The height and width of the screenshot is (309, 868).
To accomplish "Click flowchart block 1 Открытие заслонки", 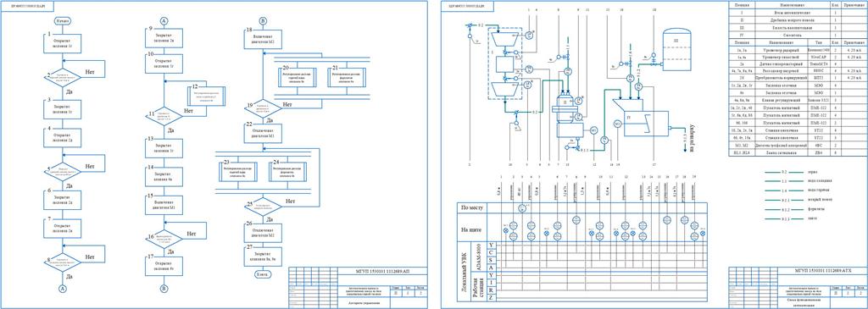I will point(62,43).
